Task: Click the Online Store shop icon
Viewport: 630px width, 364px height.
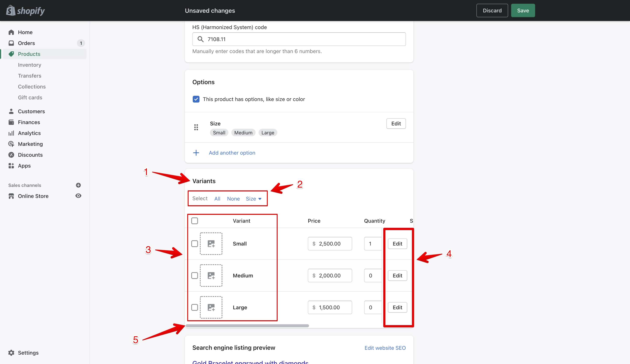Action: click(x=11, y=196)
